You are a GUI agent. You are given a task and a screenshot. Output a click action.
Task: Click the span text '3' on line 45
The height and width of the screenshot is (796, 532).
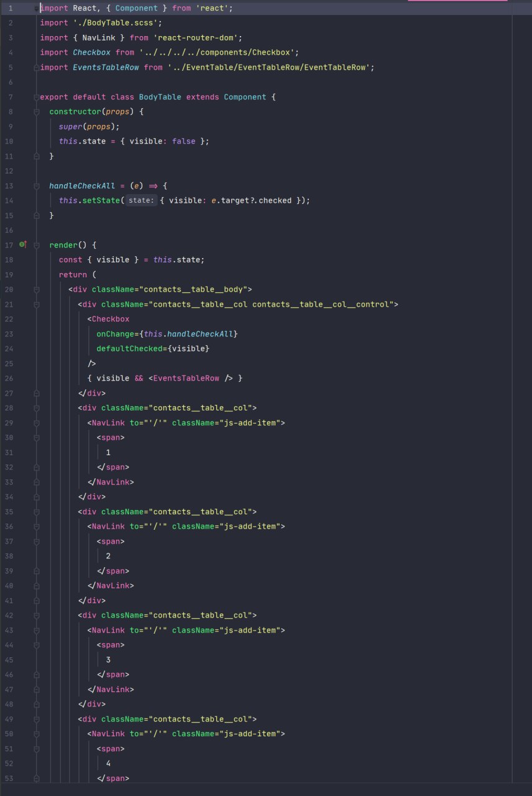(109, 660)
